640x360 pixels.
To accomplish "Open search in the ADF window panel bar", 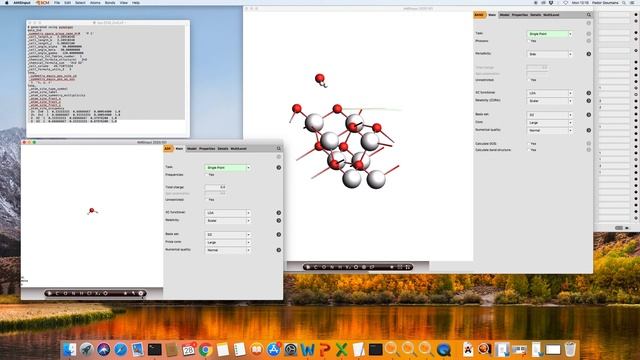I will pyautogui.click(x=279, y=149).
